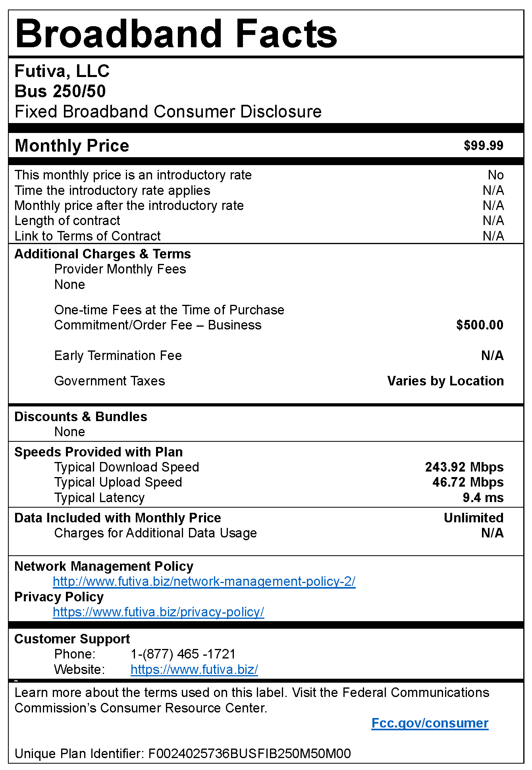The width and height of the screenshot is (532, 770).
Task: Select the Bus 250/50 plan name
Action: [60, 91]
